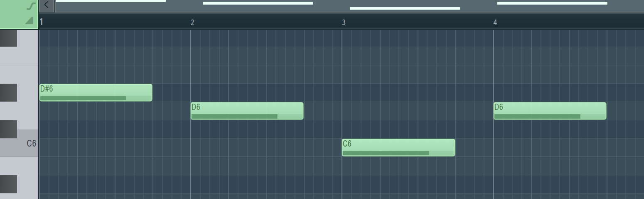Click bar 1 on the timeline ruler
Screen dimensions: 644x199
click(42, 22)
